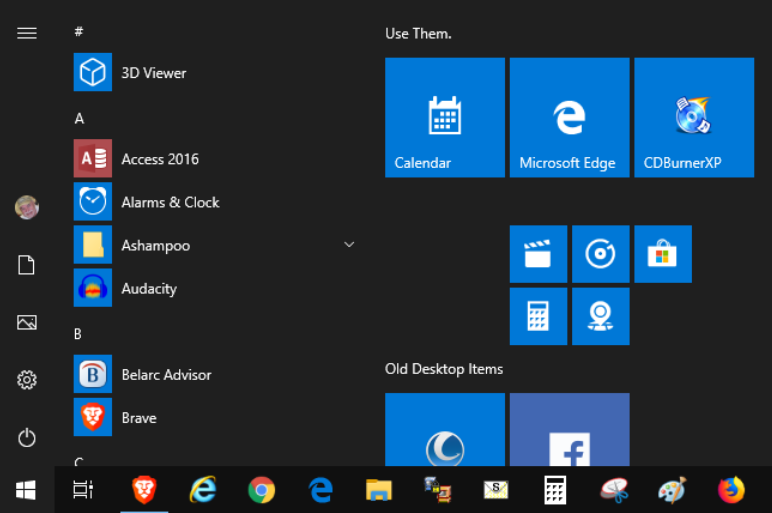Click the Power button

[27, 438]
